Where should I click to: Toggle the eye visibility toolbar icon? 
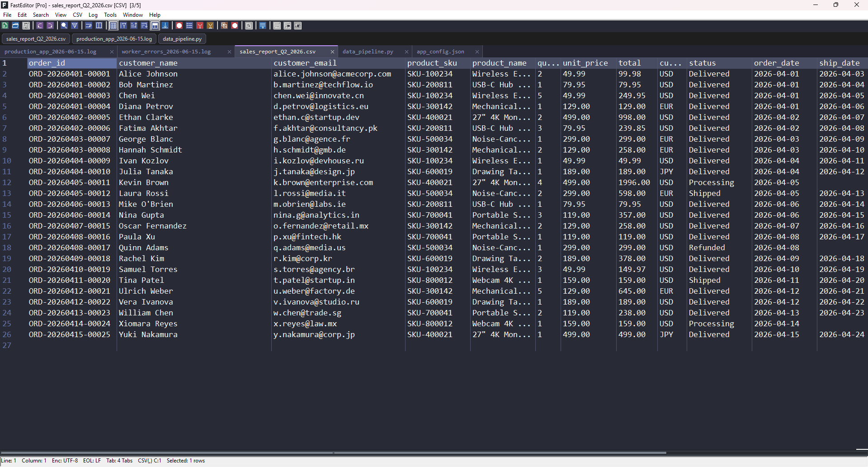point(297,26)
